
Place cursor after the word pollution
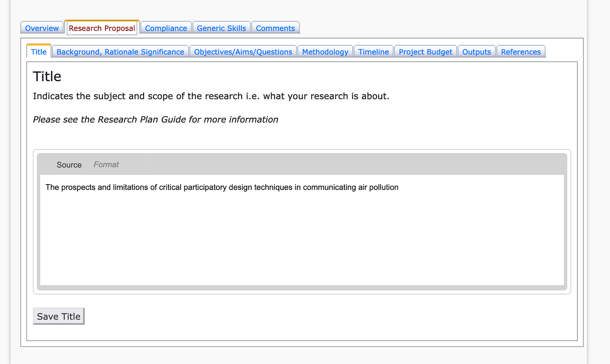[x=398, y=187]
